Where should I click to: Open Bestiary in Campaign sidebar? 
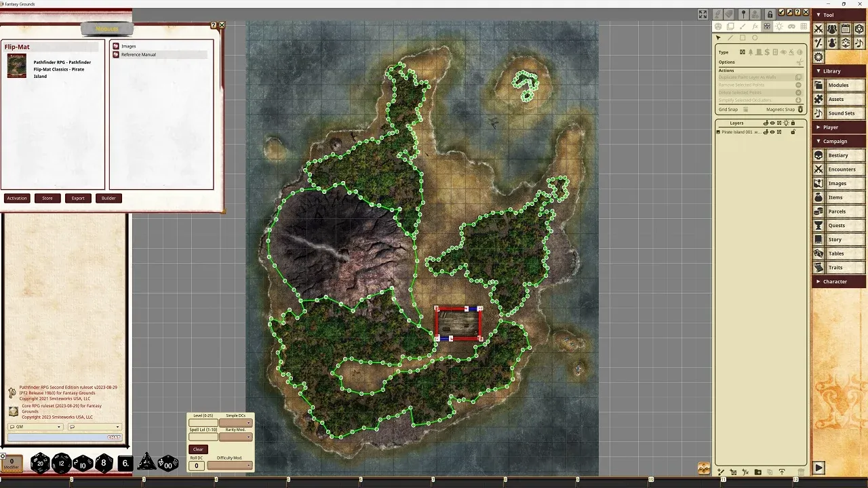[x=838, y=155]
